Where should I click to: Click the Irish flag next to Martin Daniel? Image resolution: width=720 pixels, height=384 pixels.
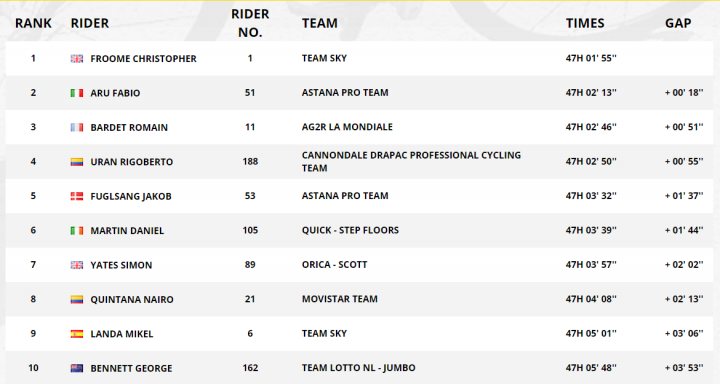[x=77, y=231]
